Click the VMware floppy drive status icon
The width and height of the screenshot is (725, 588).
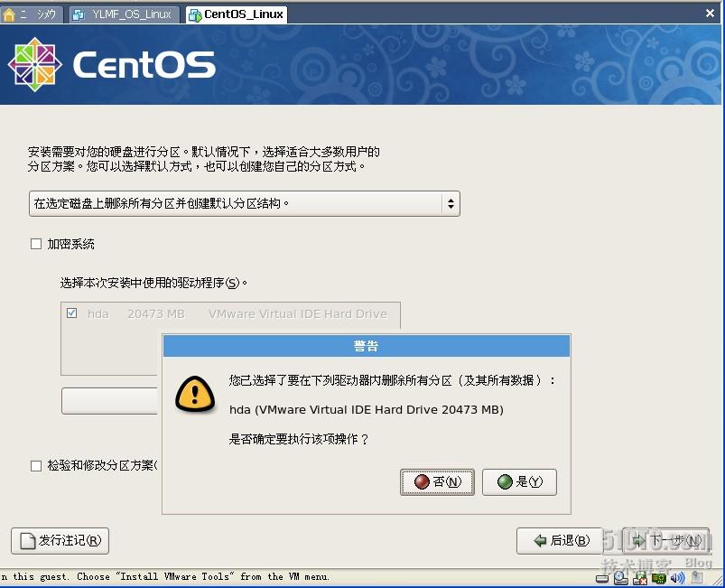640,578
